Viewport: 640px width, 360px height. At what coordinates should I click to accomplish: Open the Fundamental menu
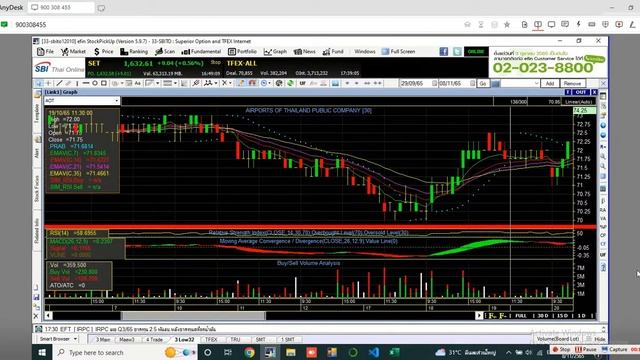tap(201, 51)
